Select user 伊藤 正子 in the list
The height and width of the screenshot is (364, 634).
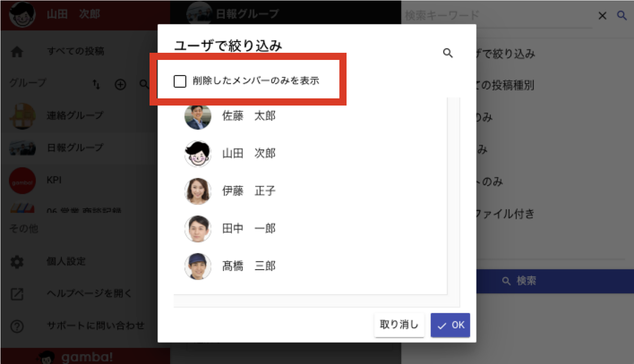pos(310,191)
